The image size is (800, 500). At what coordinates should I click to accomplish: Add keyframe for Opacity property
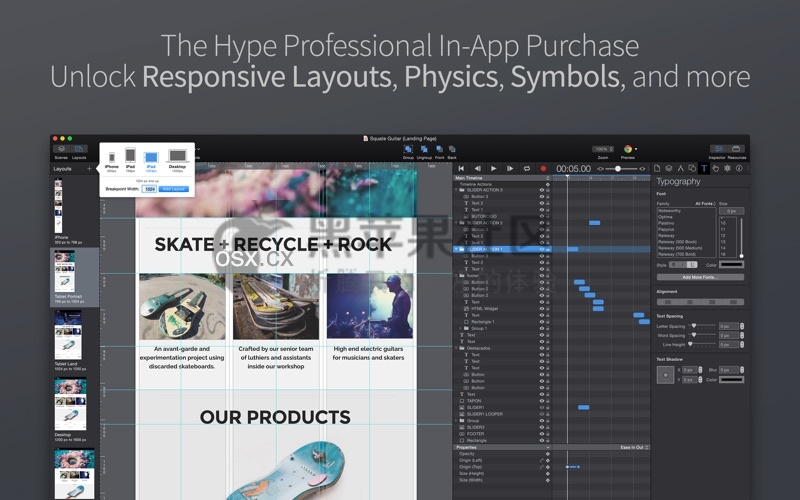click(x=548, y=454)
